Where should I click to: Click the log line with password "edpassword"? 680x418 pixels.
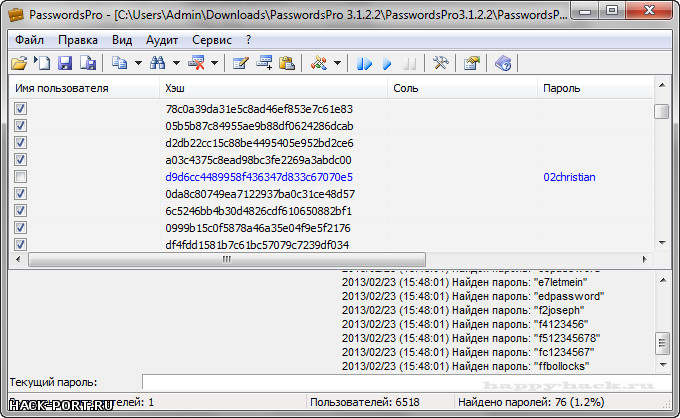pos(473,296)
